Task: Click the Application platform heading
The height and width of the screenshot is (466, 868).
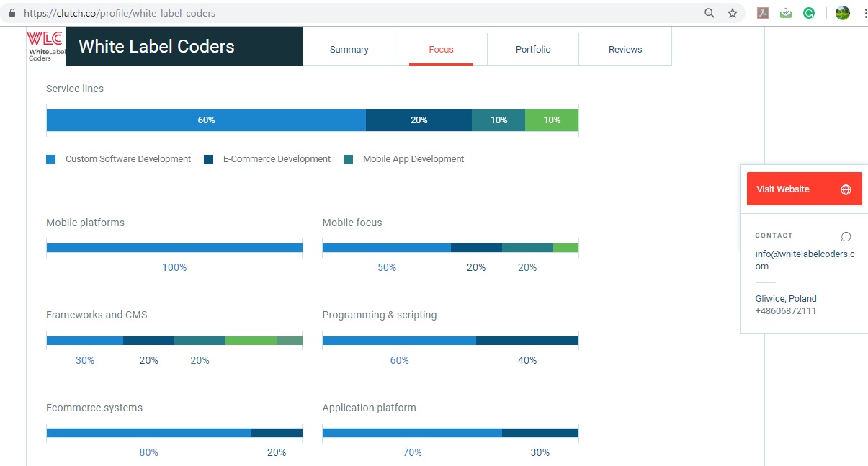Action: click(370, 408)
